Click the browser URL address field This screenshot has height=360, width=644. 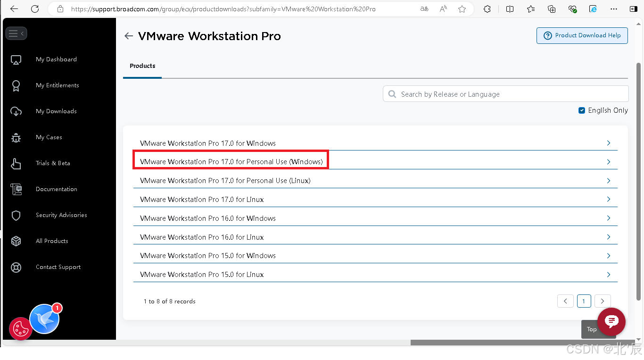coord(223,9)
